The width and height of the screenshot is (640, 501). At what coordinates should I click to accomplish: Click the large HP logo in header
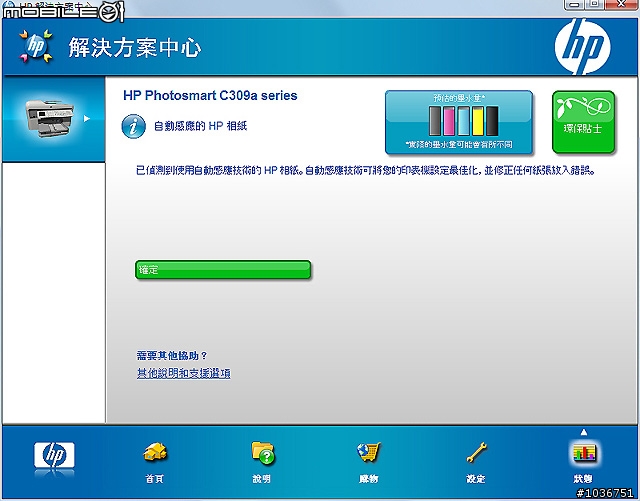[582, 47]
